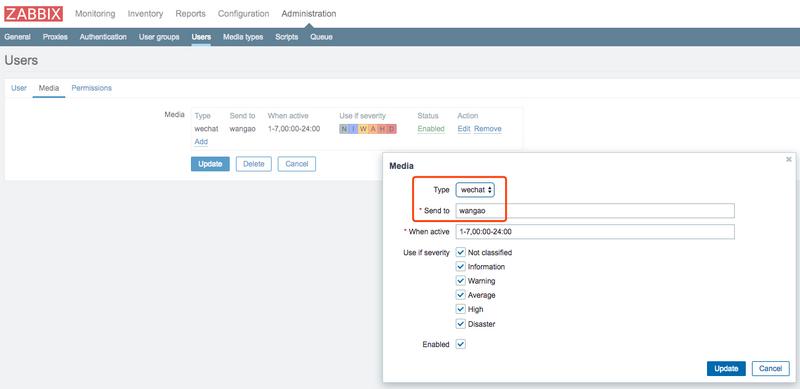800x389 pixels.
Task: Switch to the Media tab
Action: (x=49, y=88)
